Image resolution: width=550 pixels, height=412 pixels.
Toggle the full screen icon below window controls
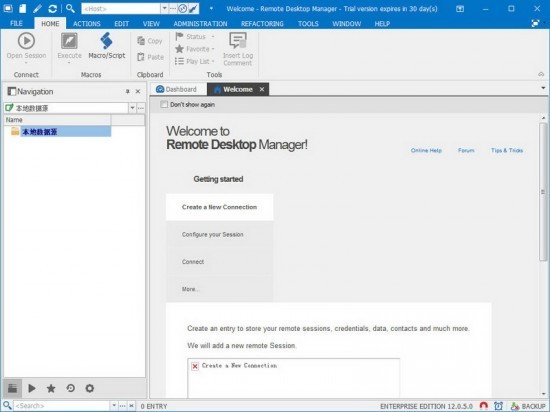tap(535, 23)
